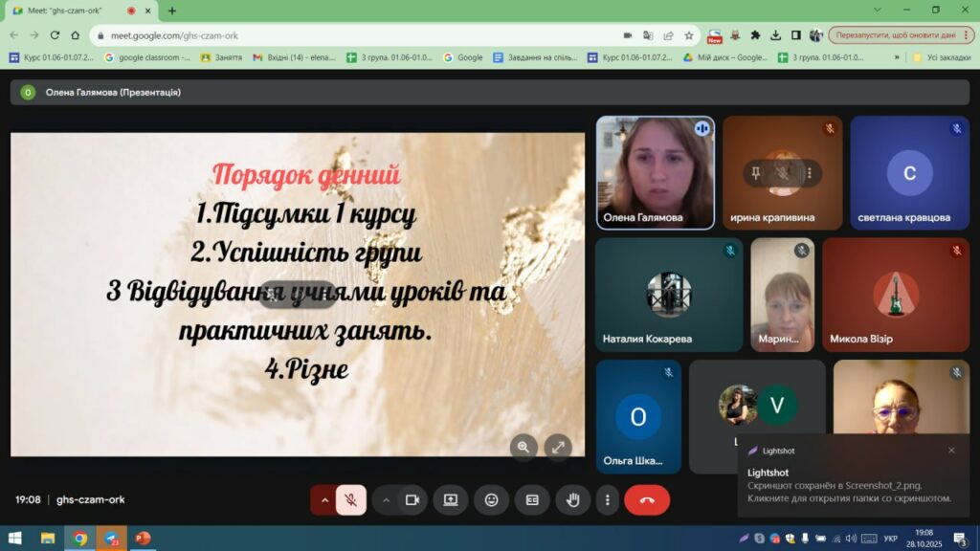The image size is (980, 551).
Task: Toggle the camera on in Meet
Action: pyautogui.click(x=412, y=499)
